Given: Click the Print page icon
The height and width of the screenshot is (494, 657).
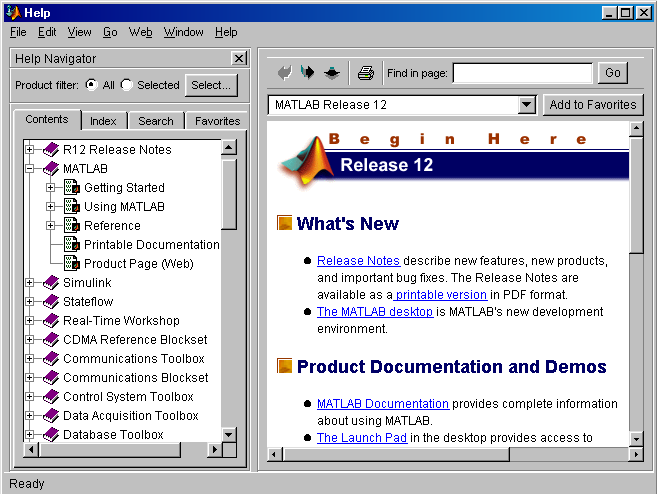Looking at the screenshot, I should point(366,73).
